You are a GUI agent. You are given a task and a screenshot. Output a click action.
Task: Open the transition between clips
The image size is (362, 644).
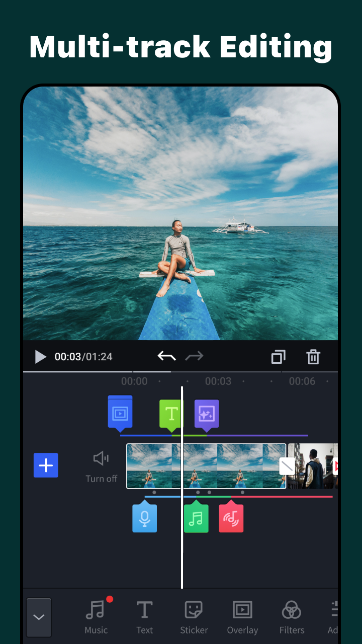[287, 466]
